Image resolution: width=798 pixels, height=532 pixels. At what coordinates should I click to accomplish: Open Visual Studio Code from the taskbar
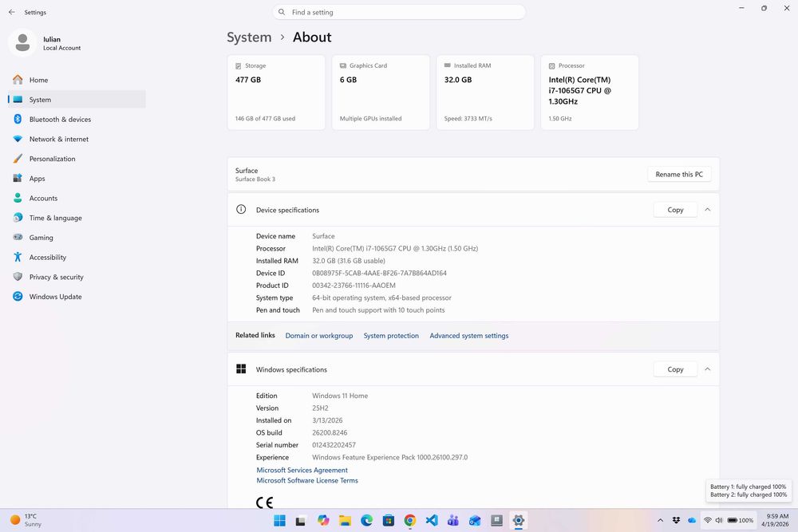pyautogui.click(x=432, y=520)
